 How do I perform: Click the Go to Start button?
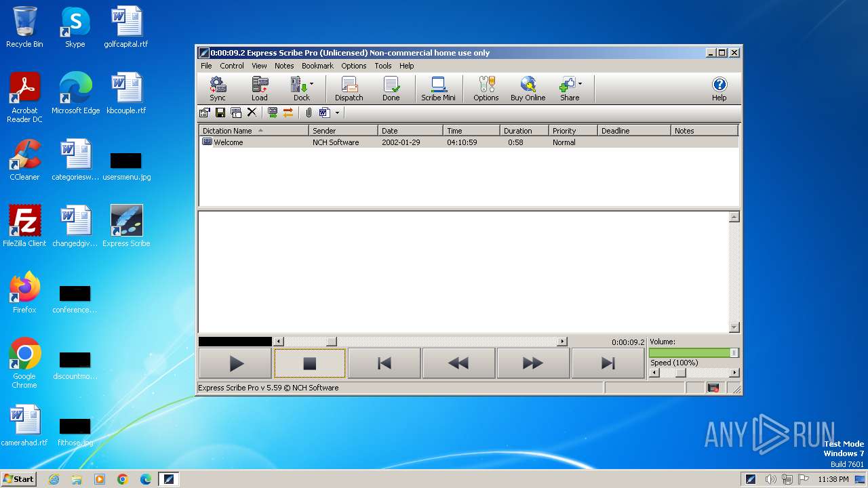tap(384, 364)
